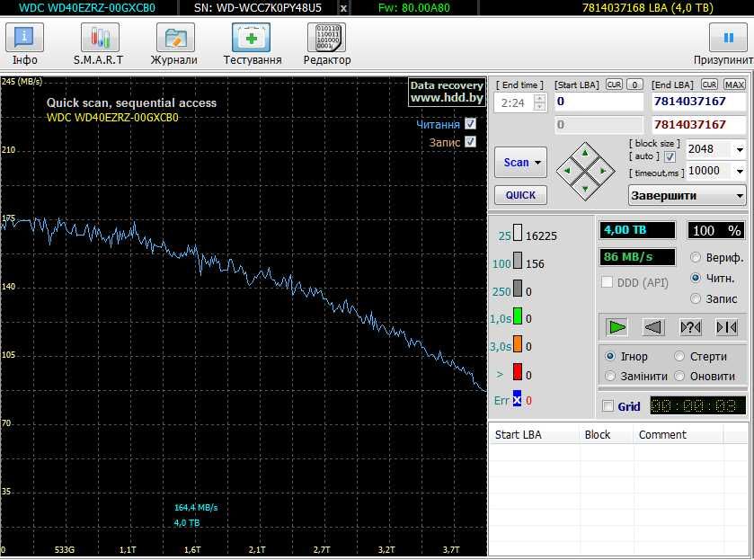This screenshot has height=560, width=754.
Task: Click the 100 % progress indicator
Action: [x=716, y=230]
